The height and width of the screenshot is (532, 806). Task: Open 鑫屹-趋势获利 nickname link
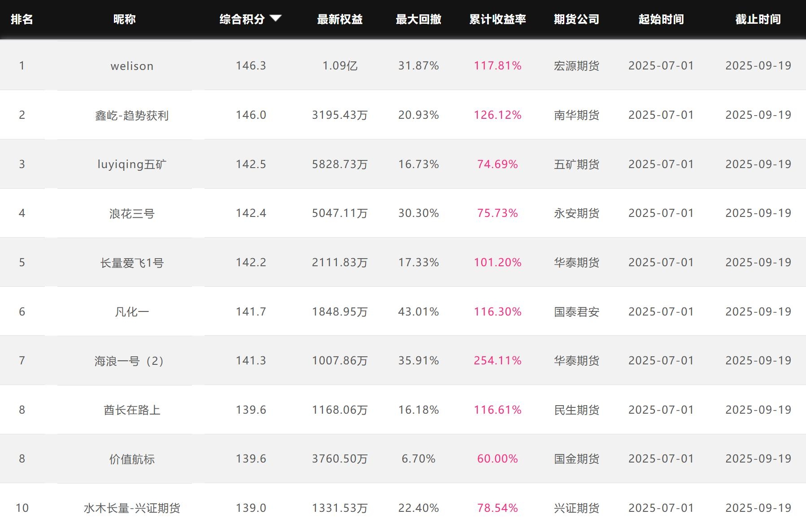132,116
